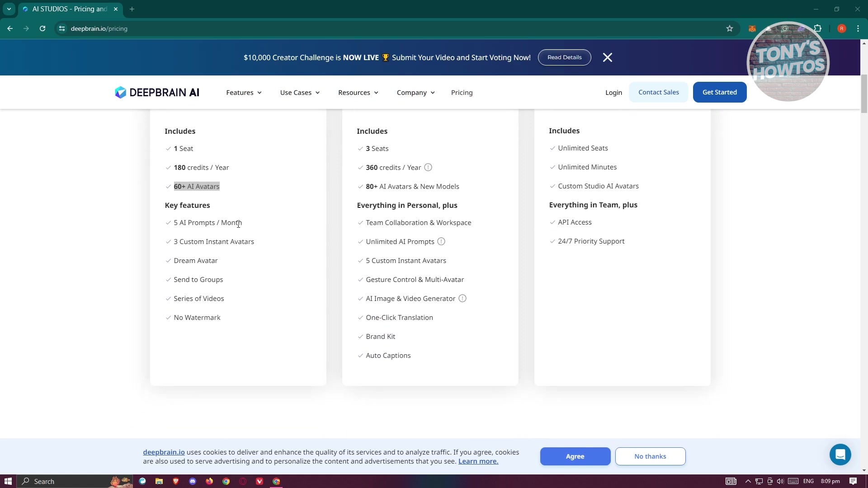Click Custom Studio AI Avatars item
The image size is (868, 488).
(x=598, y=186)
